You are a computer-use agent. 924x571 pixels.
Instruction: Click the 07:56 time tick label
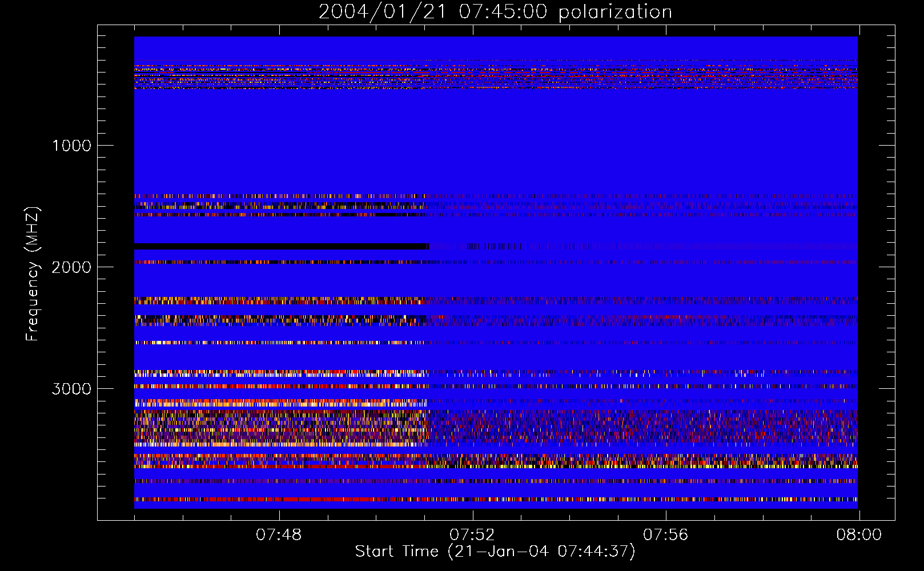666,535
